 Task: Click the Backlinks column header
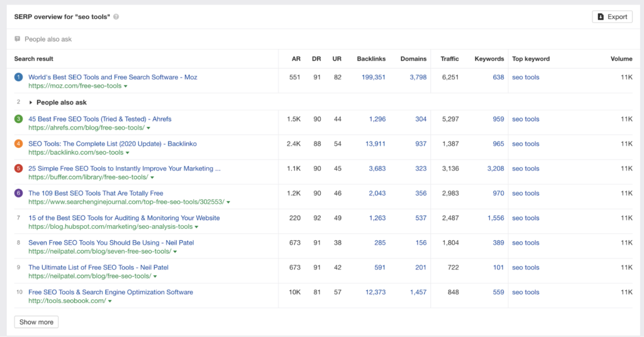pyautogui.click(x=371, y=58)
